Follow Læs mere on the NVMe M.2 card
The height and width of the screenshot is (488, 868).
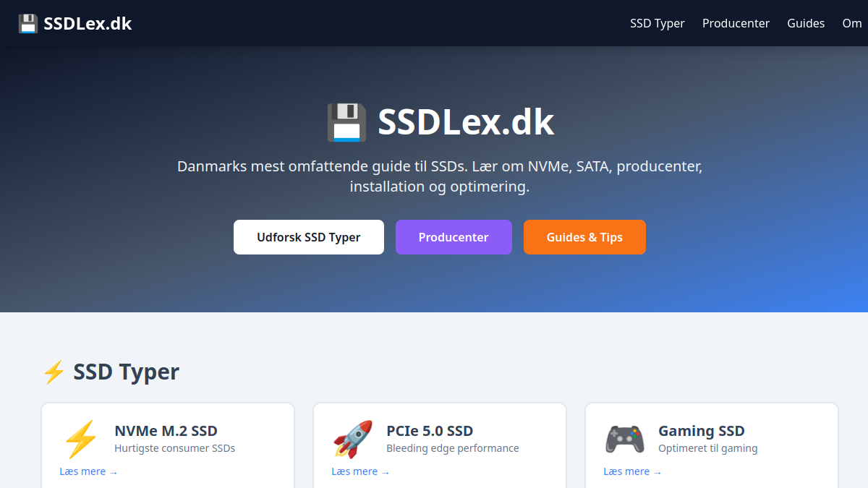click(x=88, y=471)
